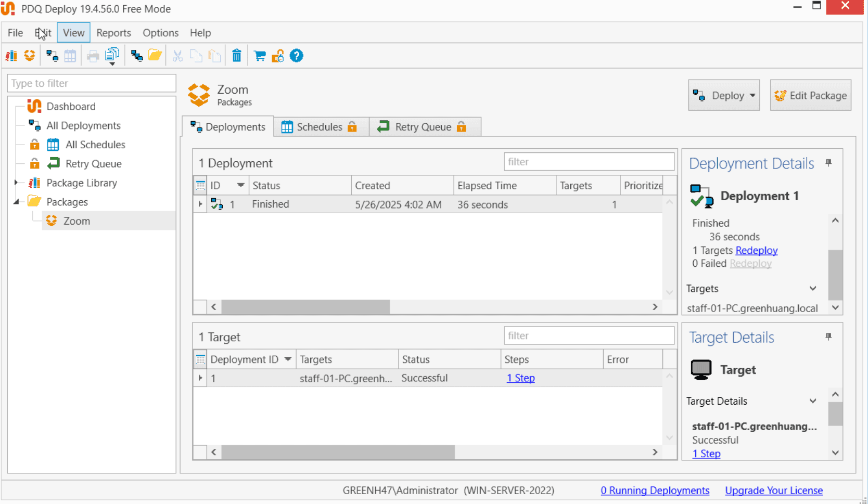Click down arrow of Target Details scrollbar
Screen dimensions: 868x504
835,453
